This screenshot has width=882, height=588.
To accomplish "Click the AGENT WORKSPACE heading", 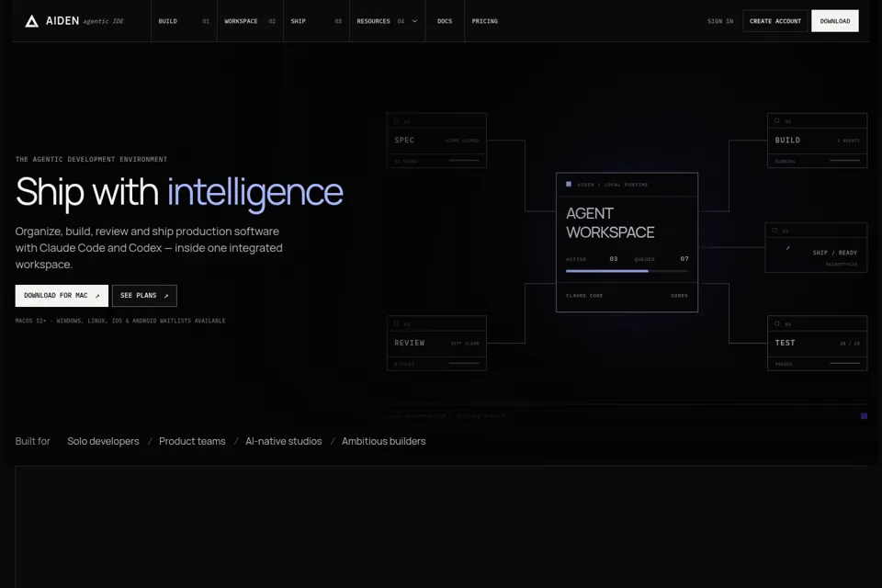I will tap(610, 223).
